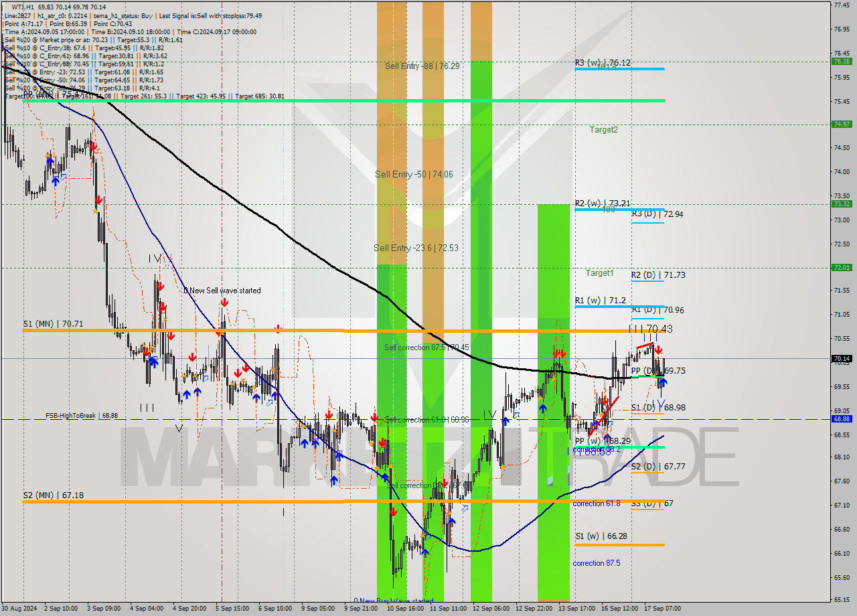Select the 'R3 (w) | 76.12' pivot label

coord(603,62)
